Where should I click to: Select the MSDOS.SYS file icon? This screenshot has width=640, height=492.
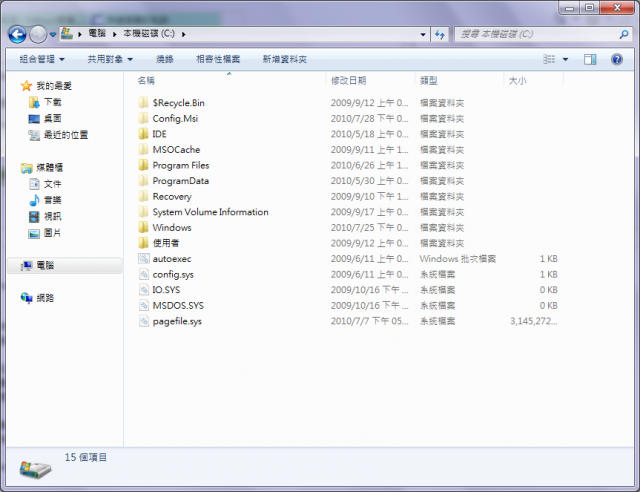coord(144,305)
